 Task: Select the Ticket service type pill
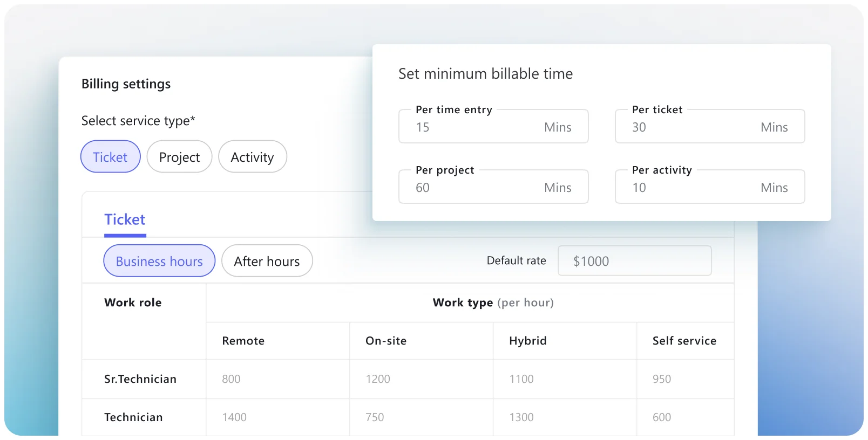click(111, 157)
